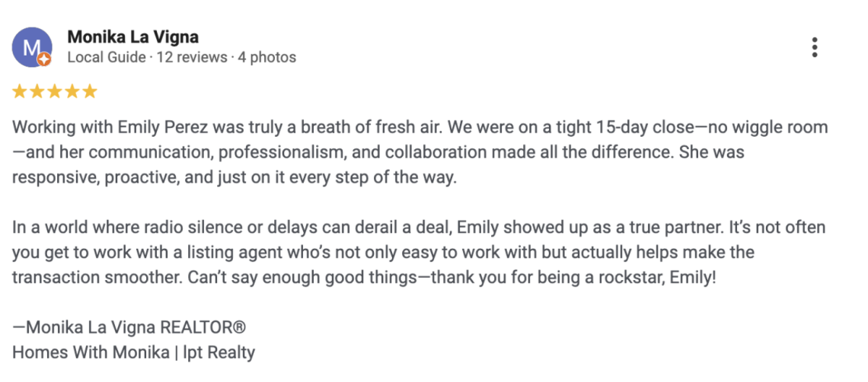Open the three-dot more options menu
The height and width of the screenshot is (382, 868).
(814, 48)
